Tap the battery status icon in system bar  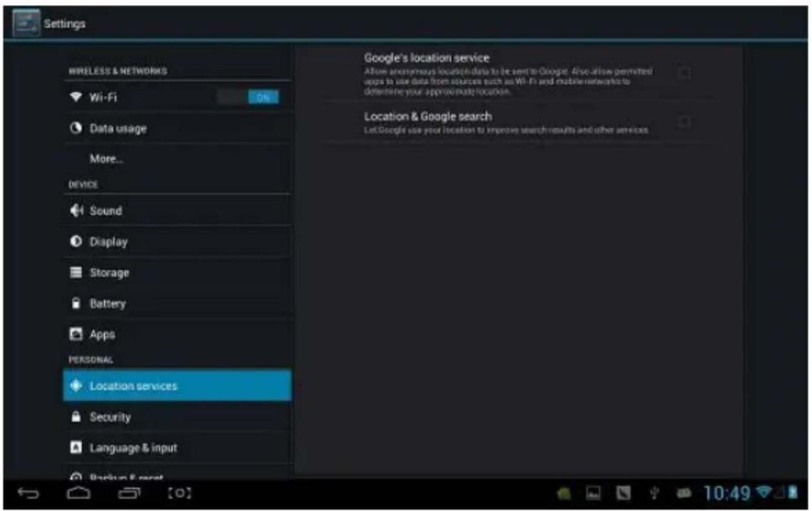[x=793, y=494]
